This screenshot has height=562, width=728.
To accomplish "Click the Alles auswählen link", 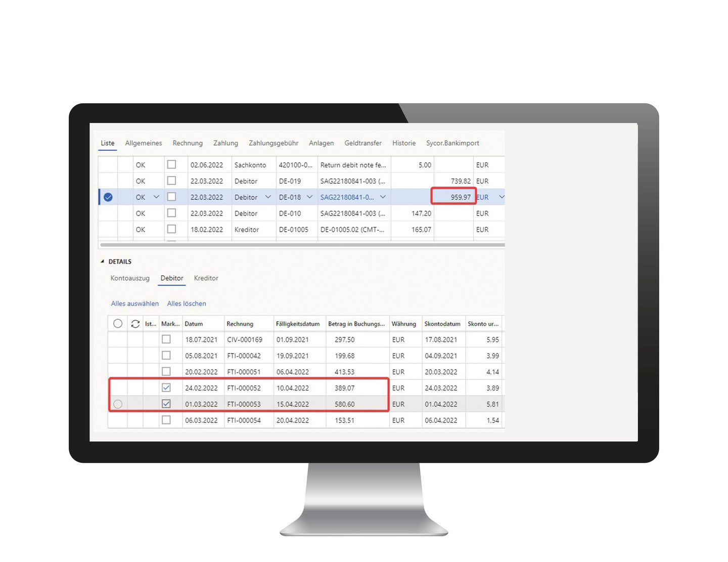I will 135,304.
